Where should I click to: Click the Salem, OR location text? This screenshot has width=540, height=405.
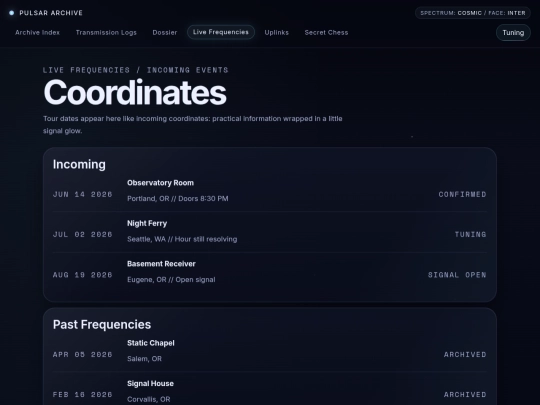coord(144,359)
